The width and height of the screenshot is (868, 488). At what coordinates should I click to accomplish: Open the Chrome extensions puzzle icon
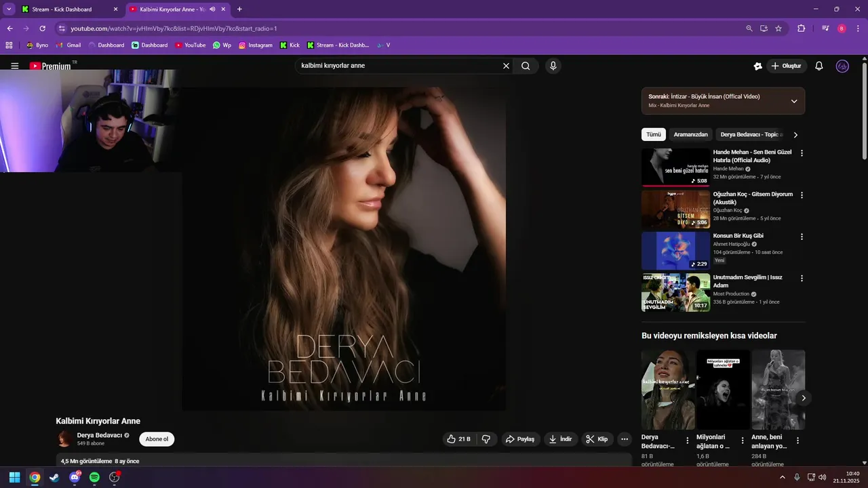801,28
